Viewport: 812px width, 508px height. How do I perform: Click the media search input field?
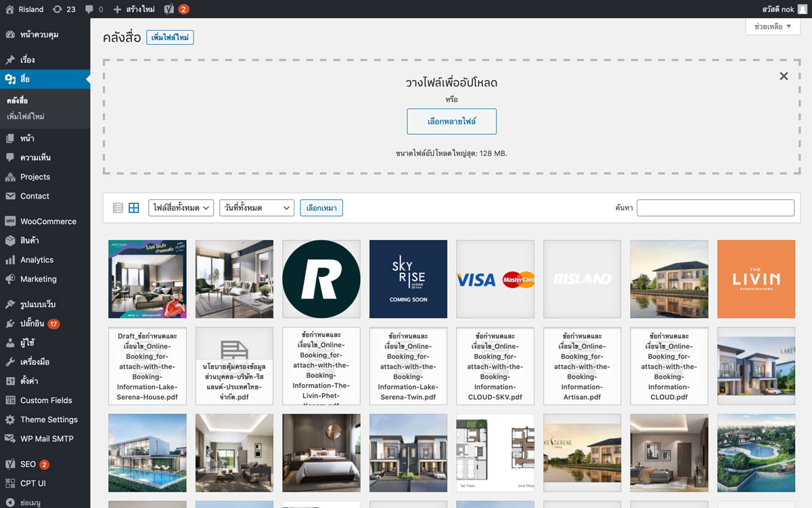(715, 208)
